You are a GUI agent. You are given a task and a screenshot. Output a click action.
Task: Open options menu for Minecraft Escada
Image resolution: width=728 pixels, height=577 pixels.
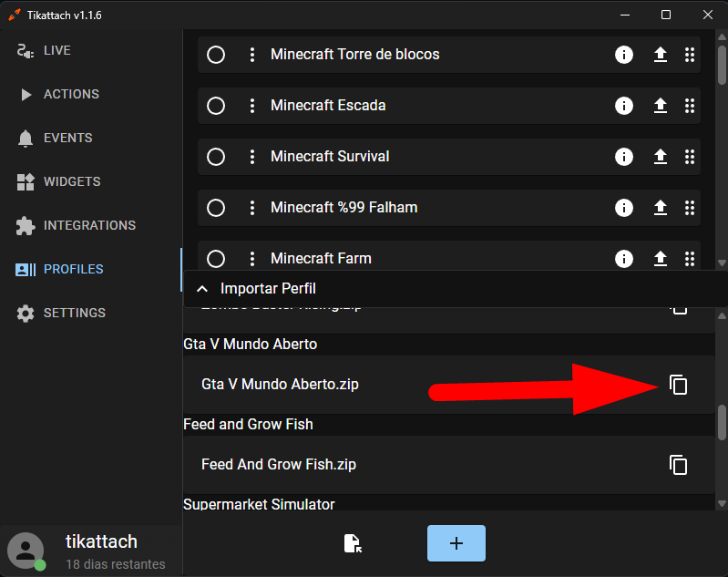point(252,106)
